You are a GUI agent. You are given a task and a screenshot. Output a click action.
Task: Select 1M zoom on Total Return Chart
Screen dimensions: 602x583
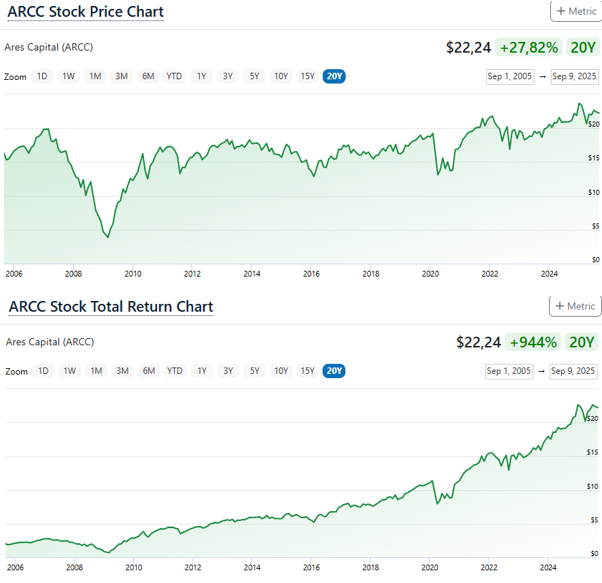pyautogui.click(x=96, y=371)
